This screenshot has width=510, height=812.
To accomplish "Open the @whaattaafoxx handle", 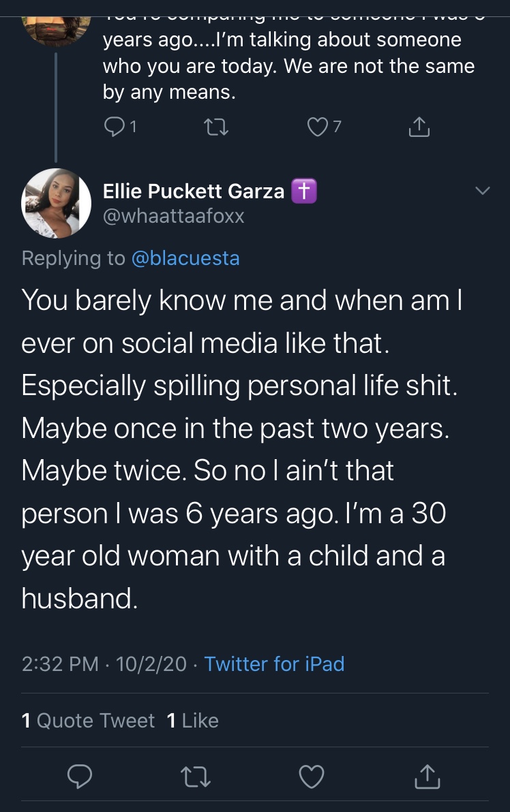I will (174, 216).
